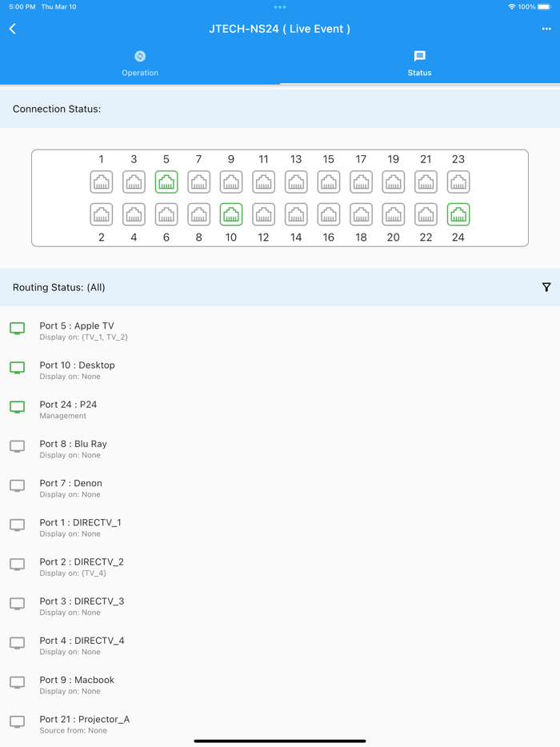Open the three-dot more options menu
Viewport: 560px width, 747px height.
click(x=546, y=29)
